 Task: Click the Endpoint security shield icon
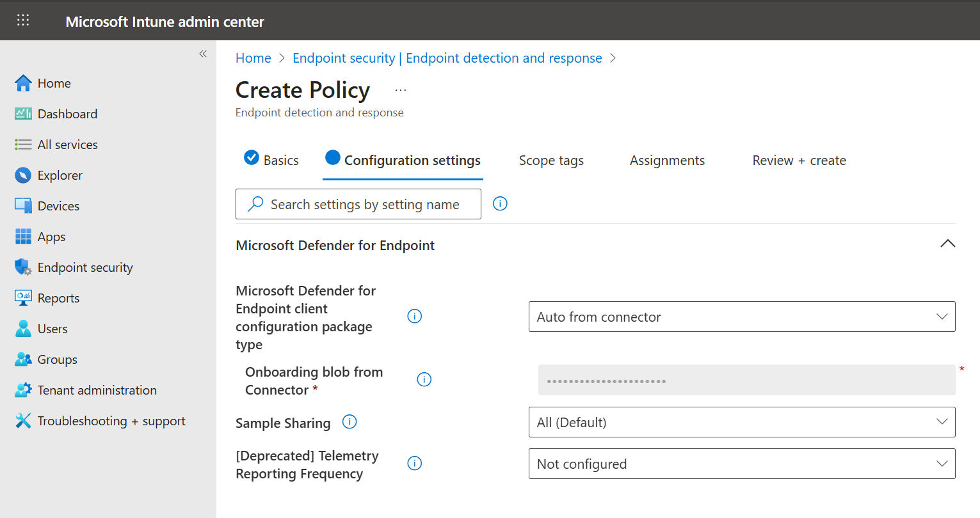pos(23,267)
